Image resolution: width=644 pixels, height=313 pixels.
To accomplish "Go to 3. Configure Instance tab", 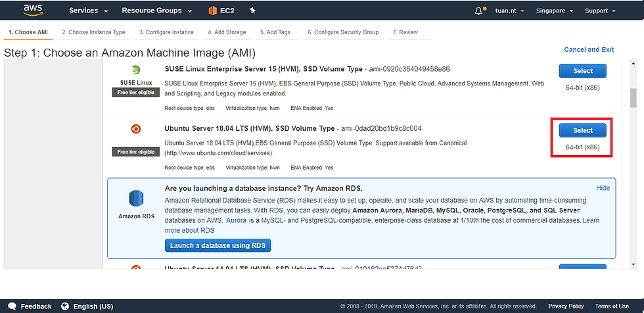I will (166, 32).
